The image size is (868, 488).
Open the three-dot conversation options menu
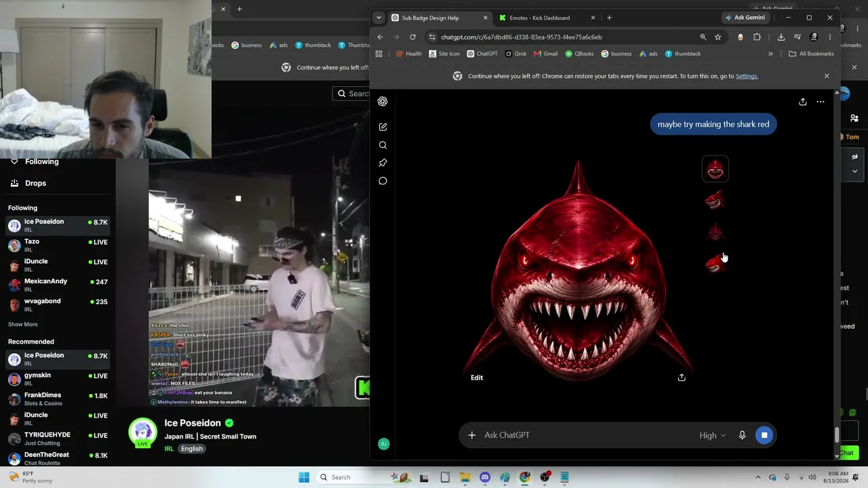(821, 102)
